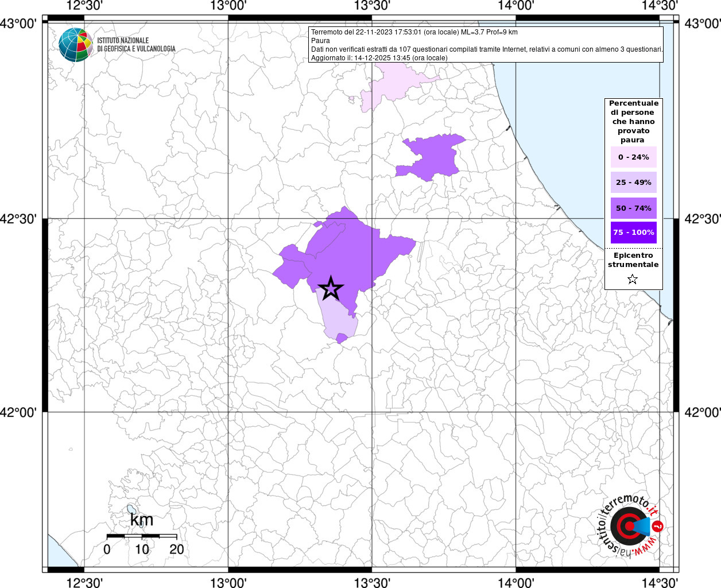The width and height of the screenshot is (721, 588).
Task: Click the 'Paura' label in header
Action: (x=320, y=41)
